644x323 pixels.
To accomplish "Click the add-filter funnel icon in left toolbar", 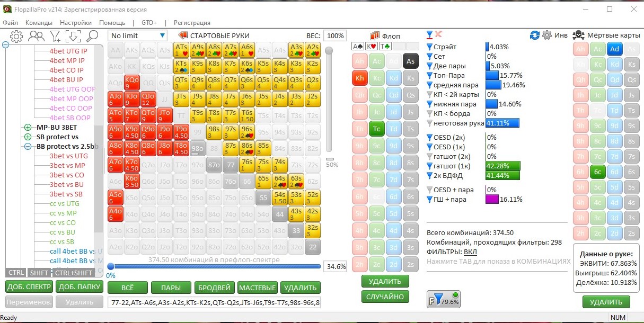I will point(55,36).
